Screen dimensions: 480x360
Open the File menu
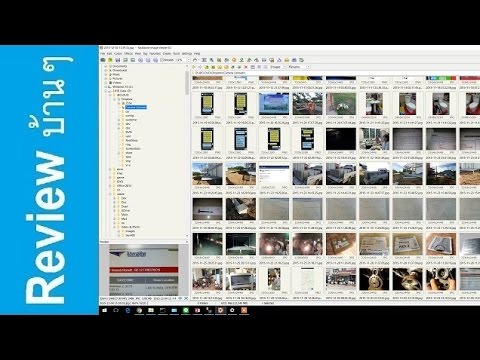[103, 54]
